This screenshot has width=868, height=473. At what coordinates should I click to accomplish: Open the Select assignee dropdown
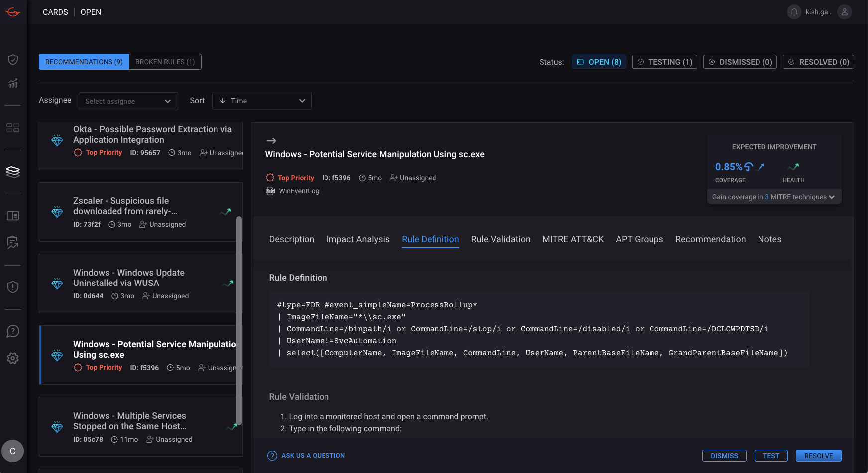128,101
